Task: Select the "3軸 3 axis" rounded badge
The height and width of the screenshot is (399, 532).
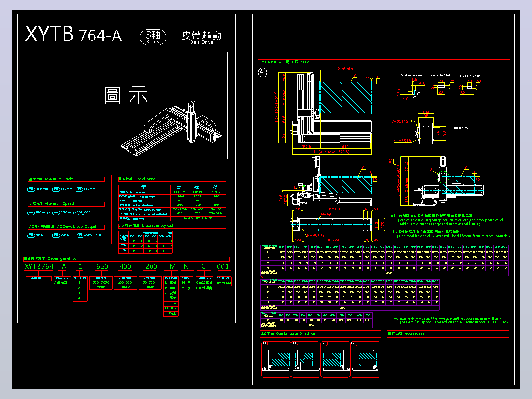Action: pyautogui.click(x=153, y=37)
